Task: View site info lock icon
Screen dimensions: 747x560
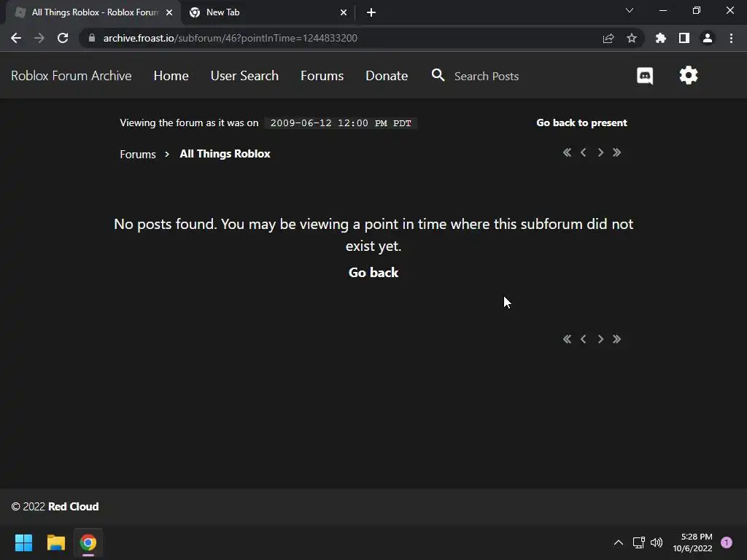Action: [92, 38]
